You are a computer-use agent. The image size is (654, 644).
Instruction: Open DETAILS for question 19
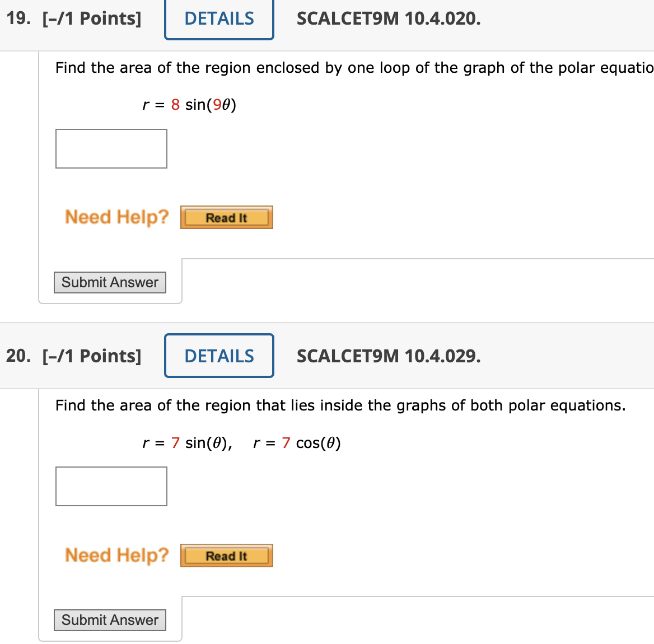pos(218,18)
